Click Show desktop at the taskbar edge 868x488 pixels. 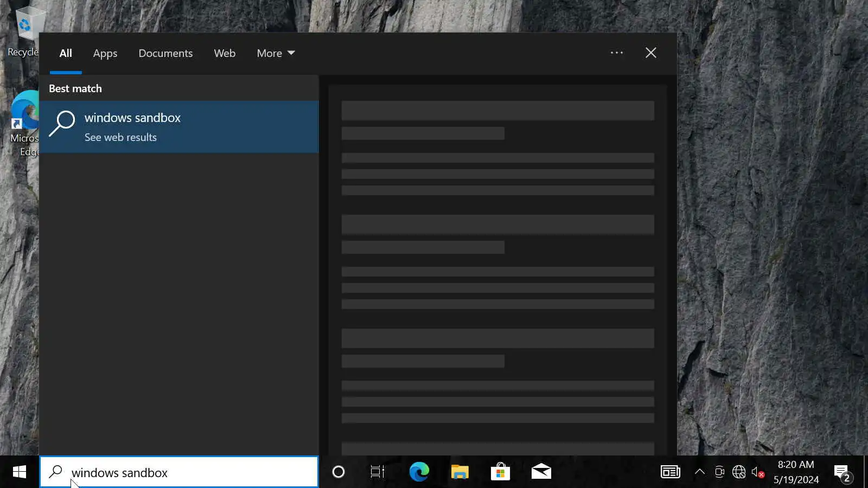866,472
